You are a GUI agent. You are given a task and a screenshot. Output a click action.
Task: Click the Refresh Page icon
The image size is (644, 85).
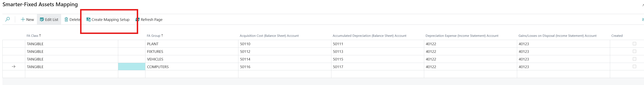click(138, 19)
